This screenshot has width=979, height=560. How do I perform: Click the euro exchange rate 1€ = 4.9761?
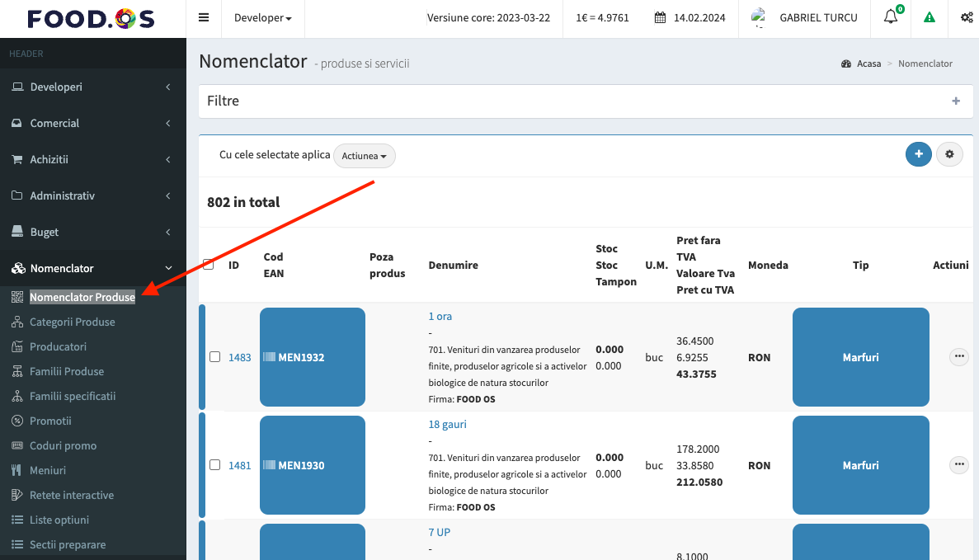602,17
